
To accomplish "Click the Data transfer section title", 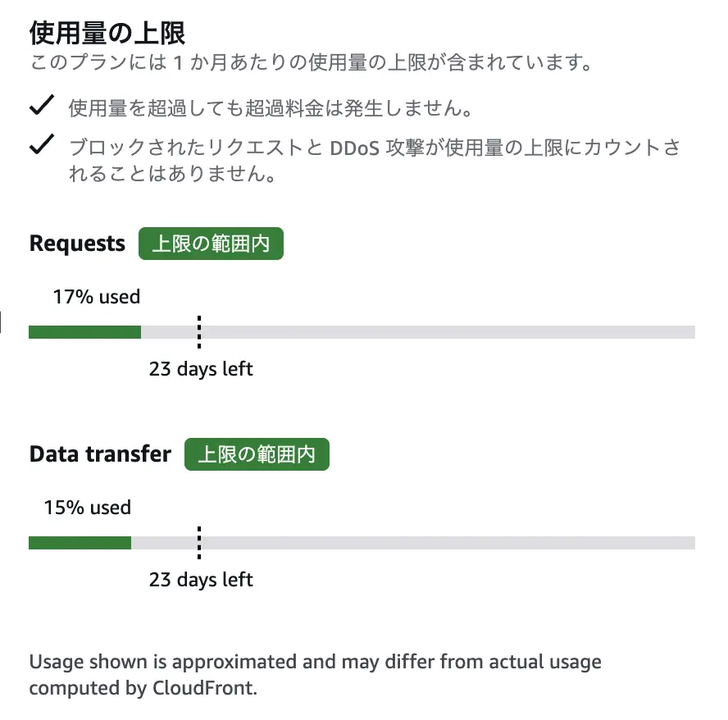I will pyautogui.click(x=100, y=454).
